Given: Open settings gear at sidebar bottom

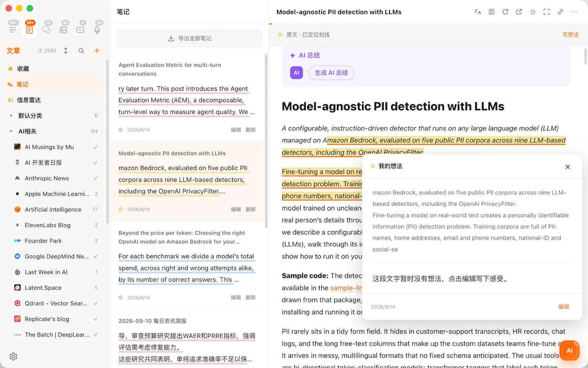Looking at the screenshot, I should [x=13, y=356].
